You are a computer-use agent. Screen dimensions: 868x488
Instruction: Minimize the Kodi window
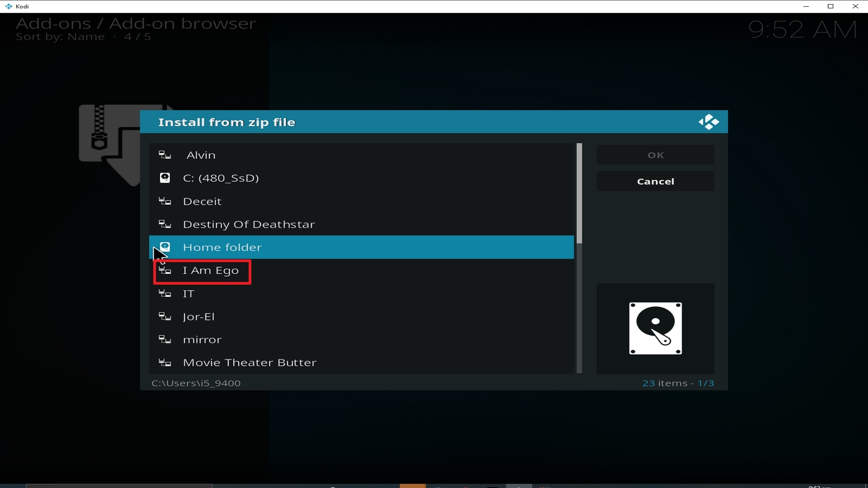[806, 6]
